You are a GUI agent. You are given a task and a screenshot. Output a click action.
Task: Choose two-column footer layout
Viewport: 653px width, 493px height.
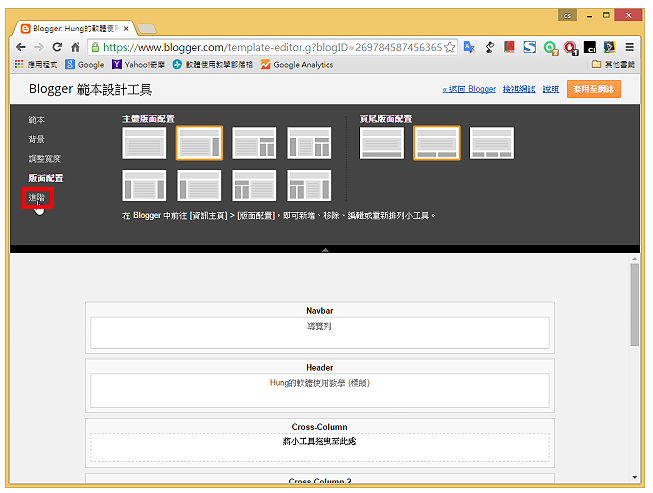click(437, 143)
